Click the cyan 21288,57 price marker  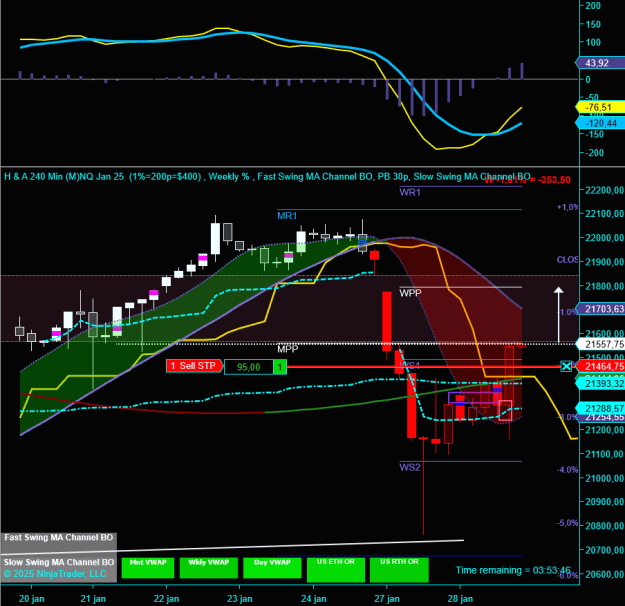click(602, 408)
